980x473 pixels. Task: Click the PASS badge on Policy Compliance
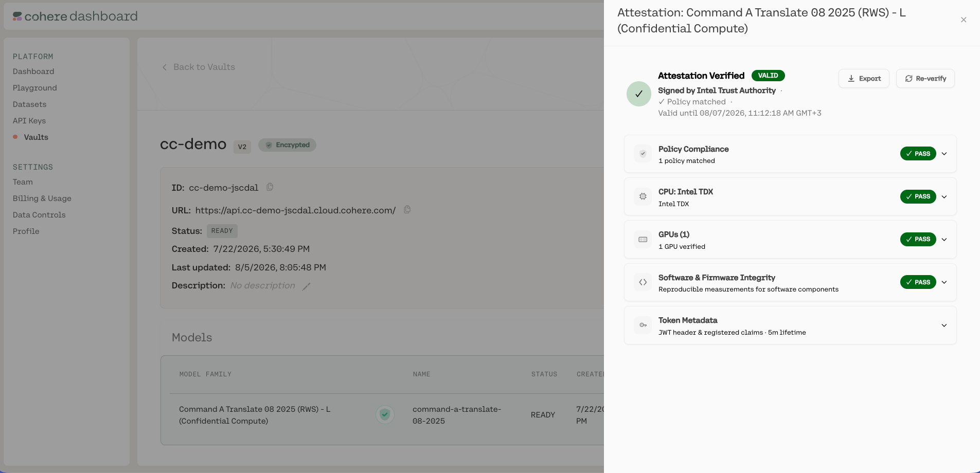click(918, 154)
